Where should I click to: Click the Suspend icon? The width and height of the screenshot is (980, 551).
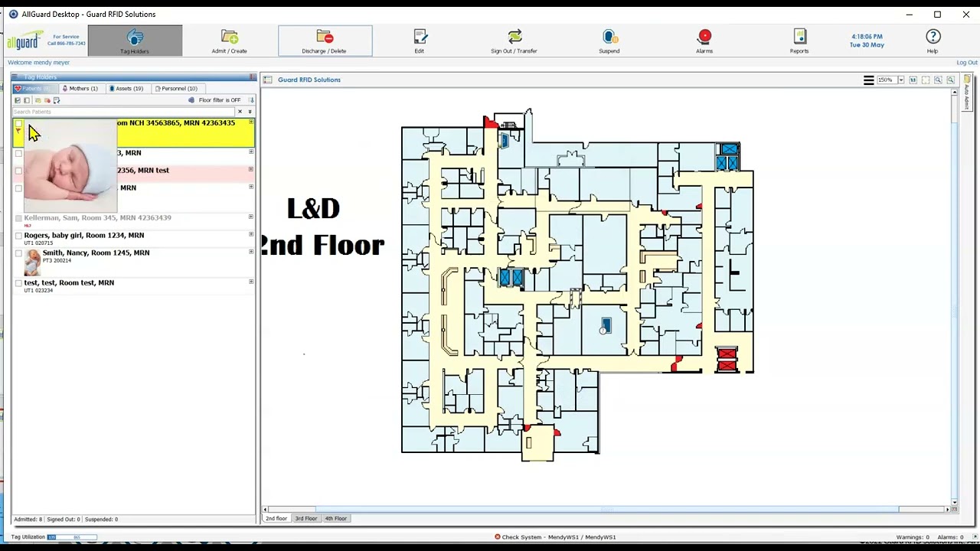[x=609, y=37]
